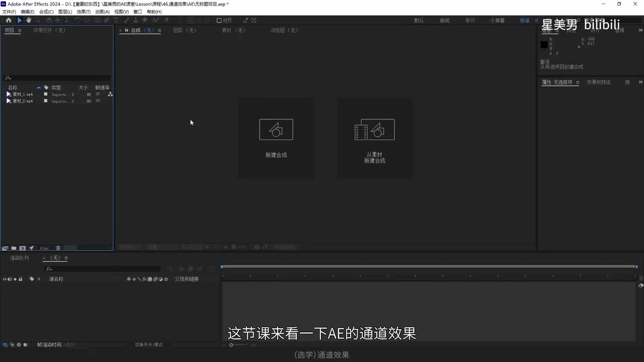
Task: Toggle the video eye column in timeline
Action: click(5, 279)
